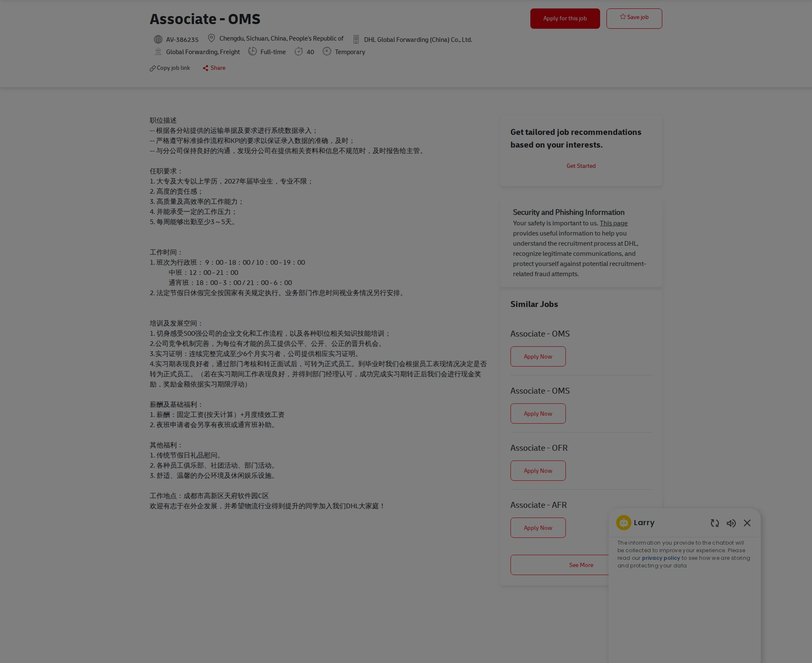812x663 pixels.
Task: Click the AV-386235 job ID text
Action: (182, 40)
